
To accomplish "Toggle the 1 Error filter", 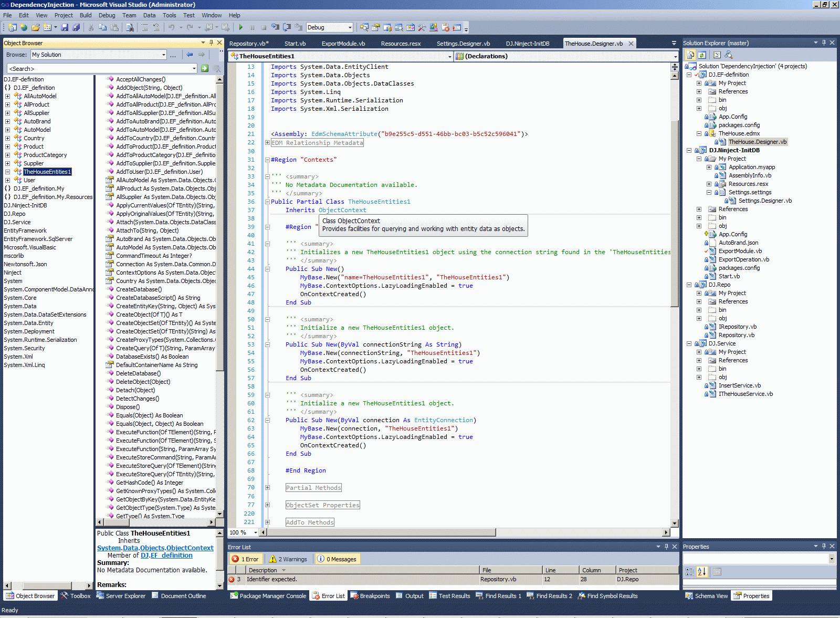I will 245,559.
